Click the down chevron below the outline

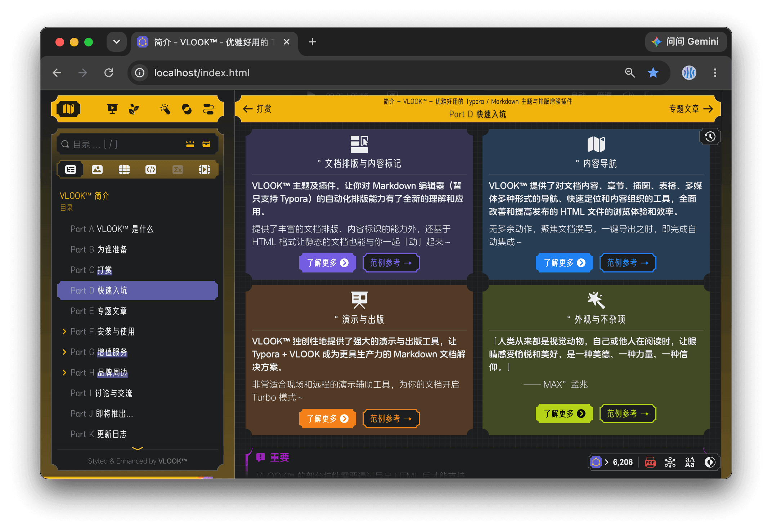(138, 448)
